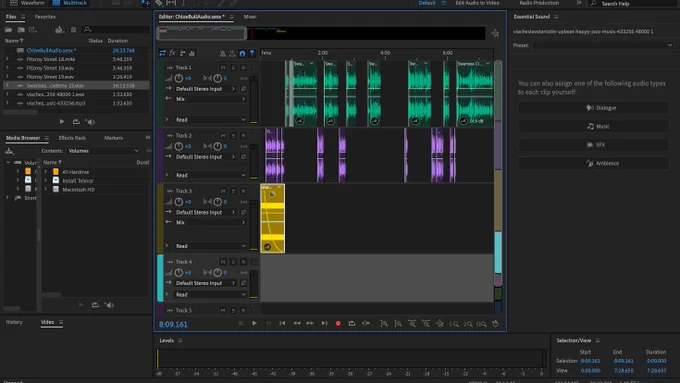Solo Track 3 with S button
Viewport: 680px width, 383px height.
point(233,191)
